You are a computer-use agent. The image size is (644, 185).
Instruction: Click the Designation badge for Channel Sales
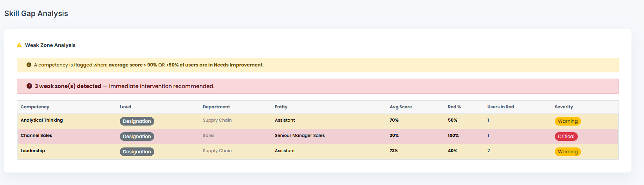[137, 137]
